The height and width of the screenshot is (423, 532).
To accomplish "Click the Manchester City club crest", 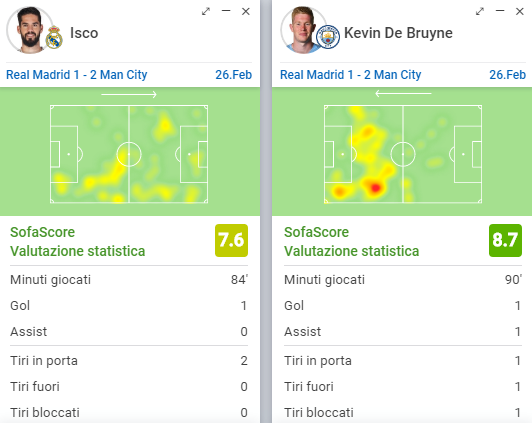I will point(328,37).
